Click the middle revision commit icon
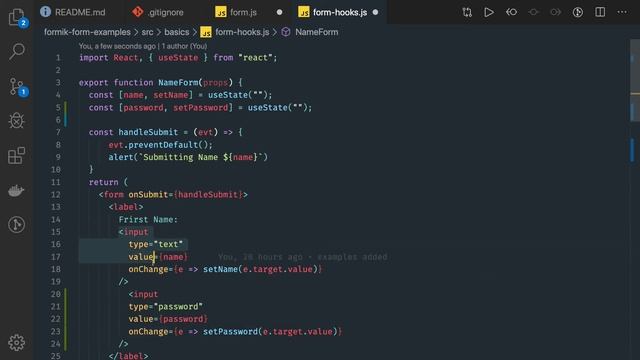The height and width of the screenshot is (360, 640). tap(533, 12)
